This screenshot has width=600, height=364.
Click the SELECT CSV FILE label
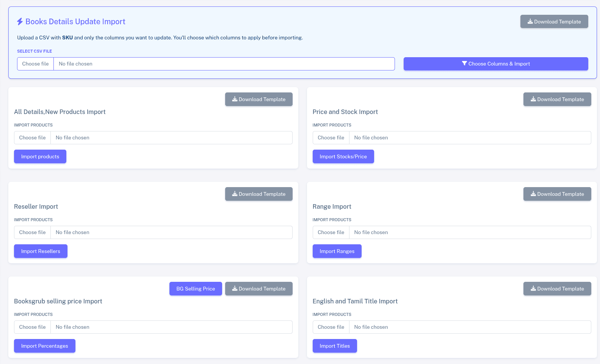pyautogui.click(x=34, y=51)
